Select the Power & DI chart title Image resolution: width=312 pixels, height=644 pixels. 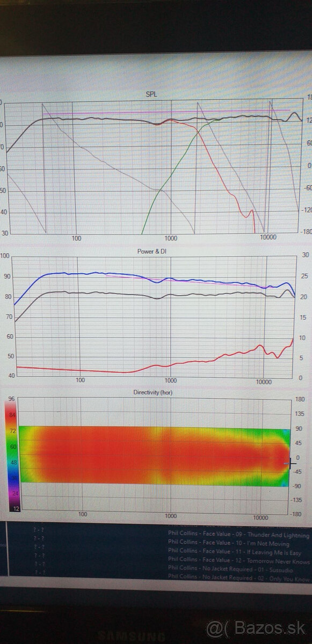154,251
